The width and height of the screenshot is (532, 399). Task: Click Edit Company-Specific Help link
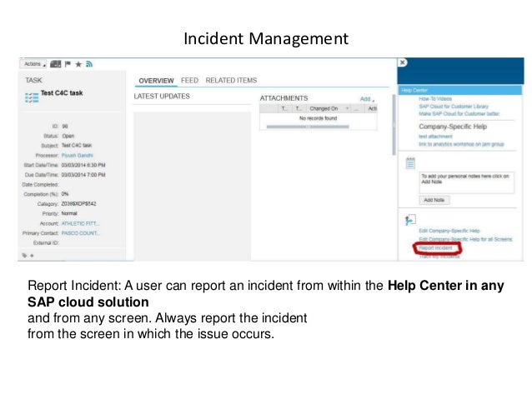coord(449,231)
